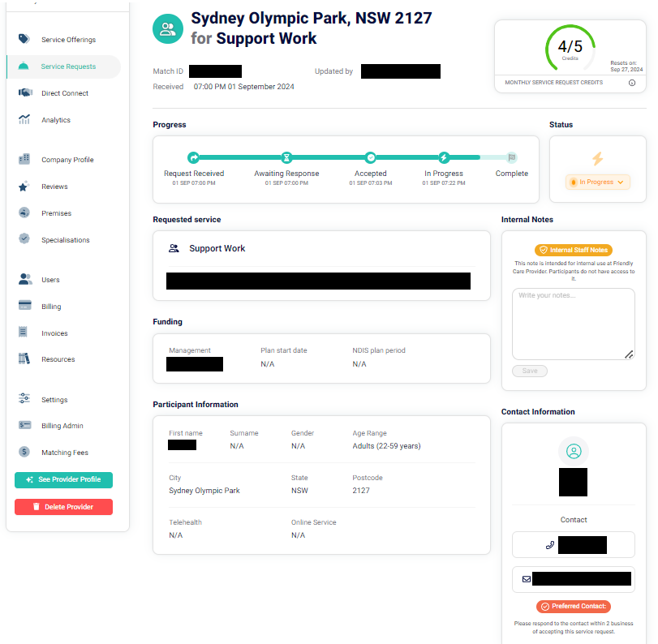Expand the Internal Staff Notes badge

[x=573, y=250]
